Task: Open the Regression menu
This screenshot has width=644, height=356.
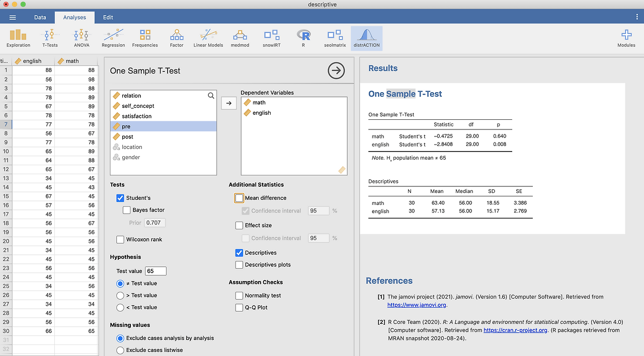Action: [x=113, y=38]
